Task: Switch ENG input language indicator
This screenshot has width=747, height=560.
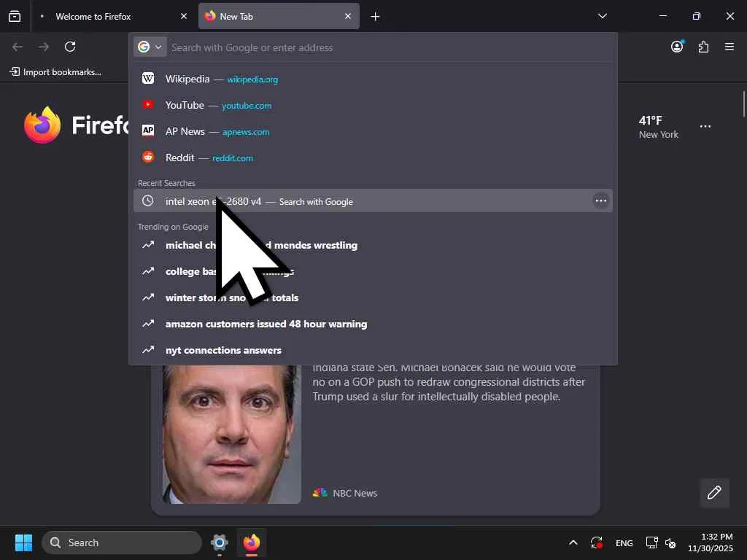Action: coord(624,542)
